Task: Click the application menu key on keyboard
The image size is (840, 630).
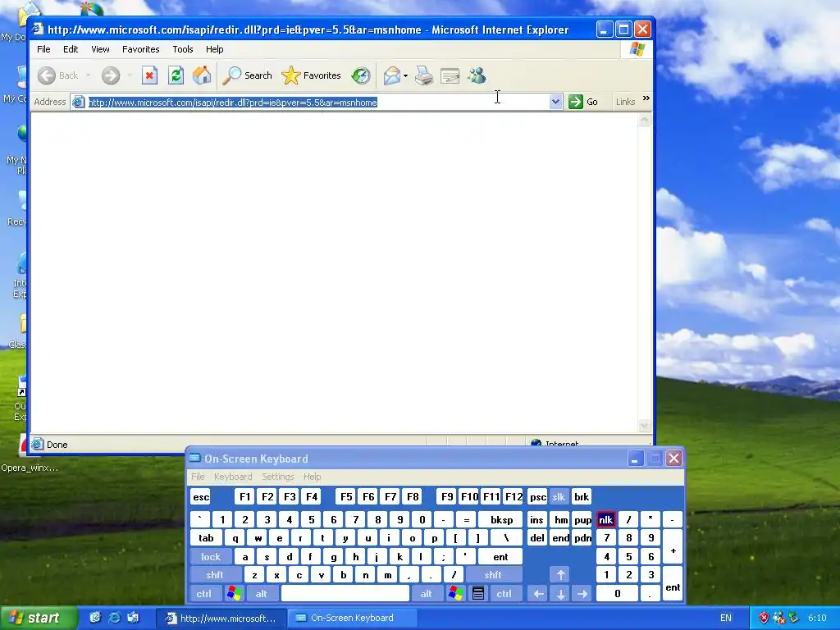Action: coord(478,593)
